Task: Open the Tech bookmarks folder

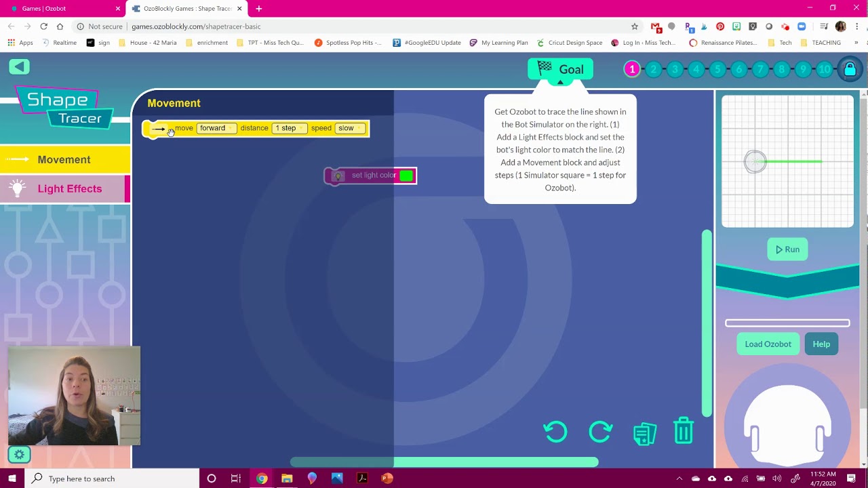Action: [779, 43]
